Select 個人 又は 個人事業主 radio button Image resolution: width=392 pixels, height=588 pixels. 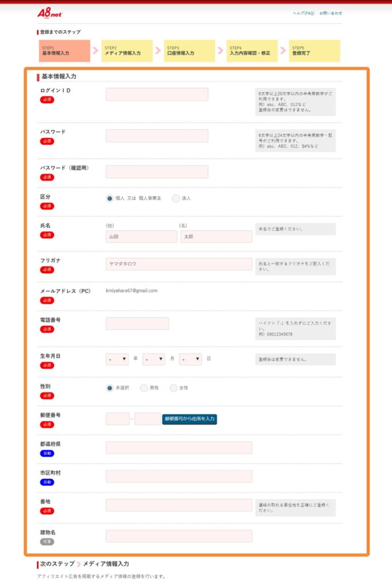coord(110,198)
